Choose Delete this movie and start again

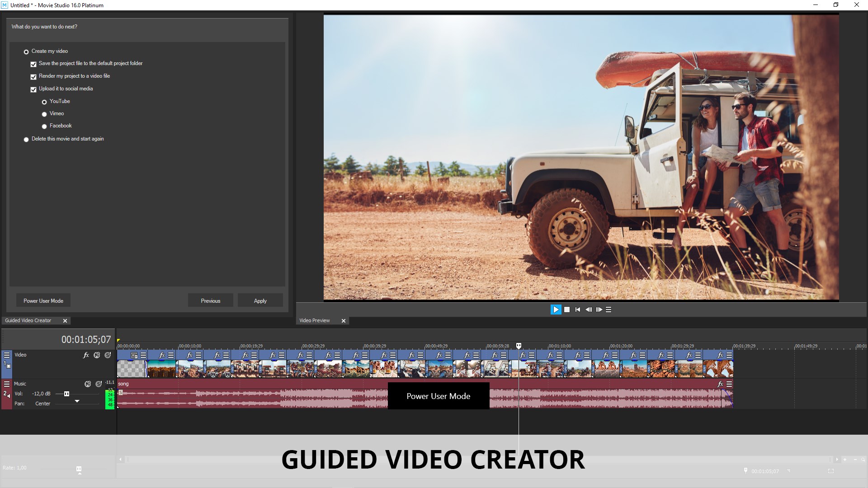coord(26,140)
